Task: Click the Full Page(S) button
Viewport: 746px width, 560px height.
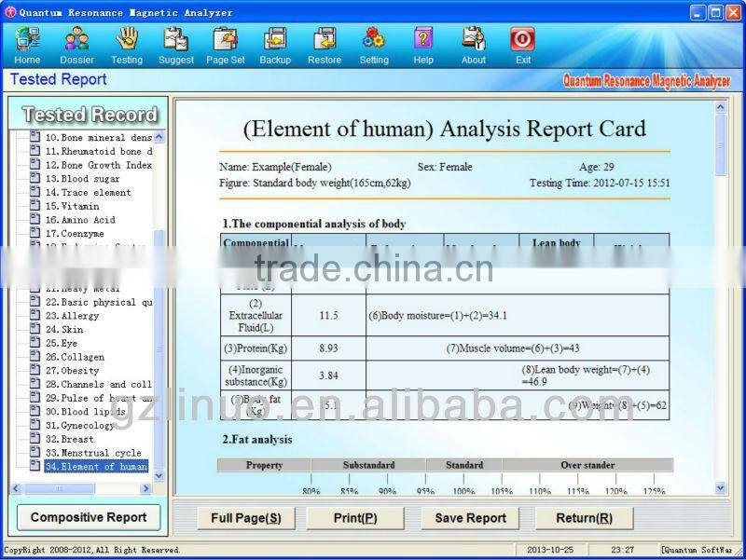Action: coord(245,517)
